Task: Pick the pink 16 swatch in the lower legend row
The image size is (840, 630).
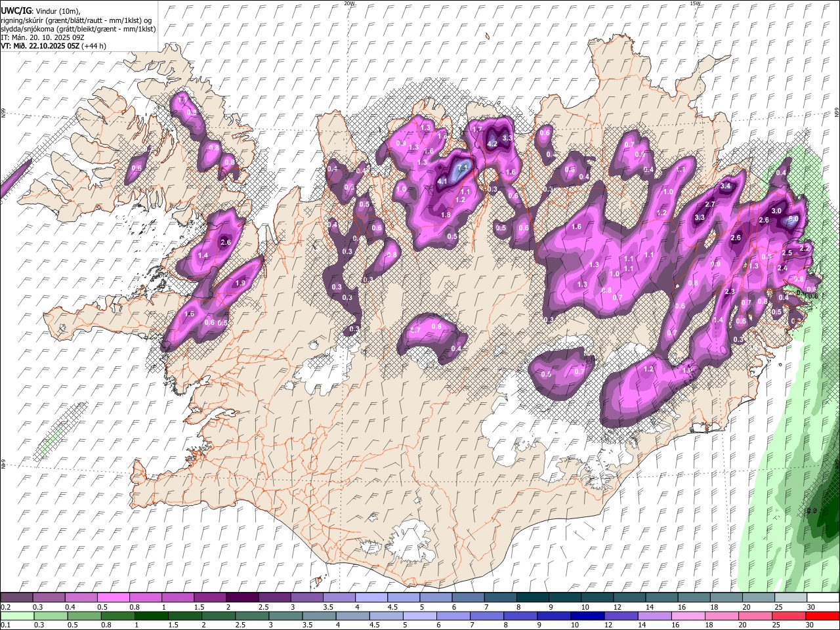Action: [688, 616]
